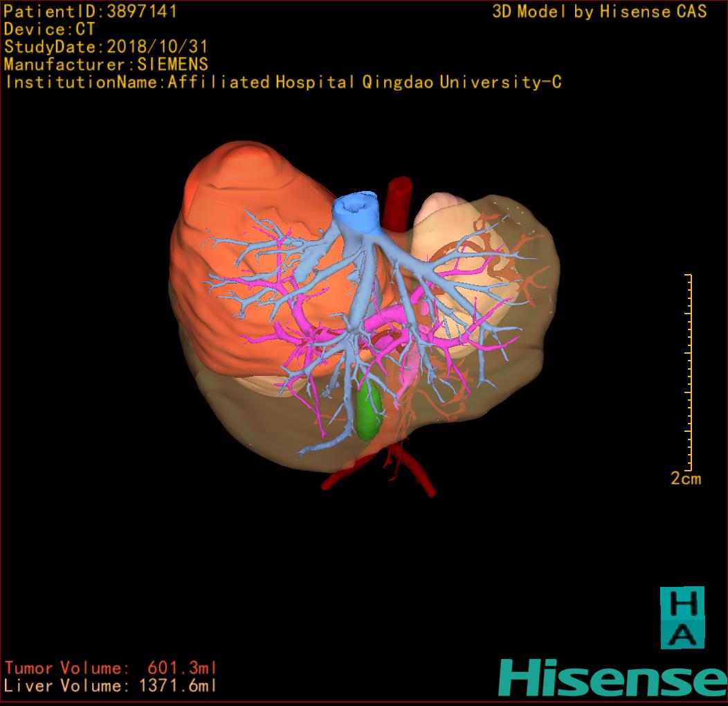Select the green gallbladder structure
This screenshot has height=706, width=728.
click(x=369, y=414)
